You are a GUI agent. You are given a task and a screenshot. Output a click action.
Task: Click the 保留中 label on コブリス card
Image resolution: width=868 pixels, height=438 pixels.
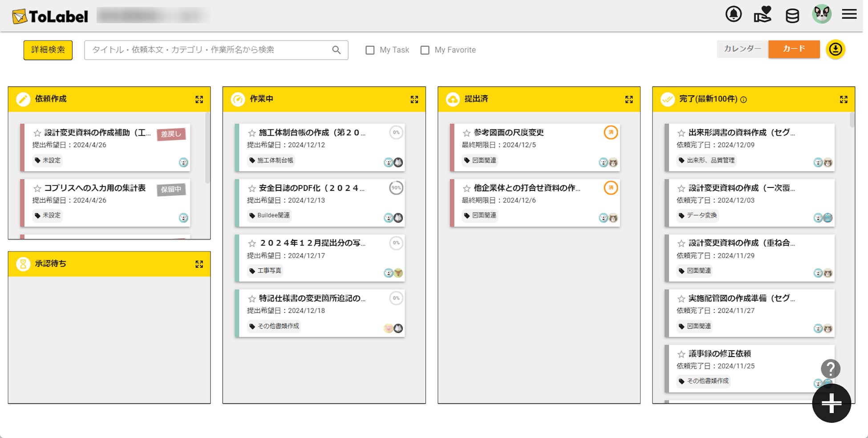point(171,189)
